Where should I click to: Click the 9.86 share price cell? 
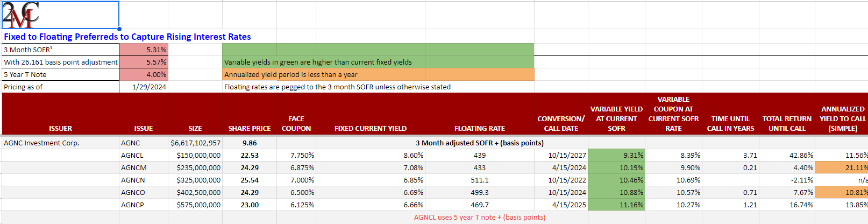(x=250, y=143)
